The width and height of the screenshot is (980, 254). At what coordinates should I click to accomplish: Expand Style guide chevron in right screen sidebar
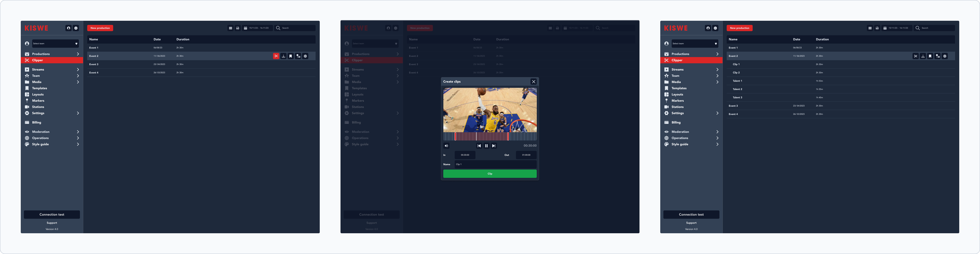[718, 144]
